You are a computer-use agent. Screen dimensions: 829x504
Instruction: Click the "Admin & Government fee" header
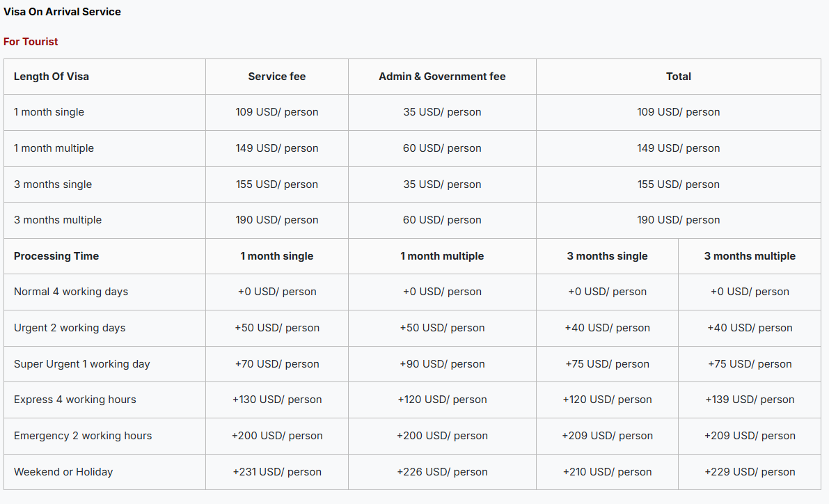click(x=442, y=77)
